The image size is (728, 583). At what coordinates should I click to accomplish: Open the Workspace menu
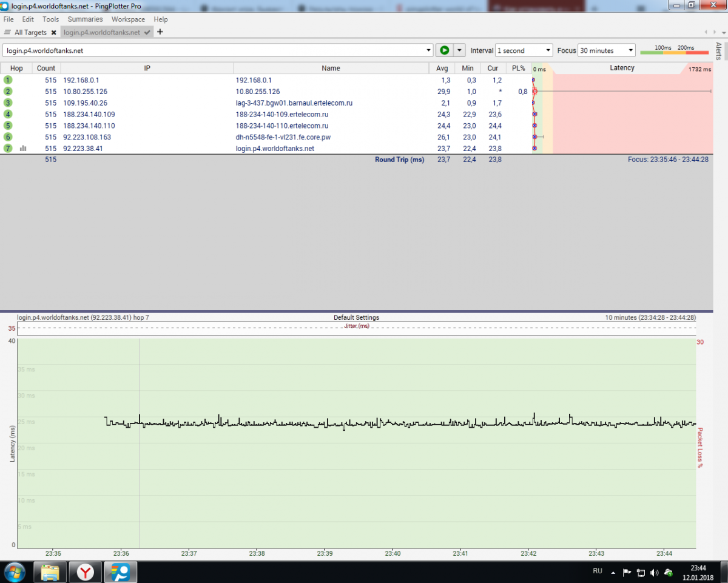click(x=128, y=19)
